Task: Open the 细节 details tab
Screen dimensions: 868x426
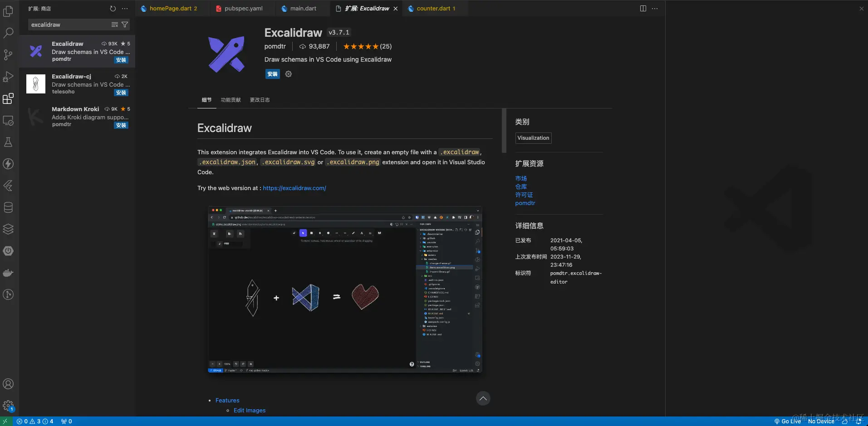Action: point(206,100)
